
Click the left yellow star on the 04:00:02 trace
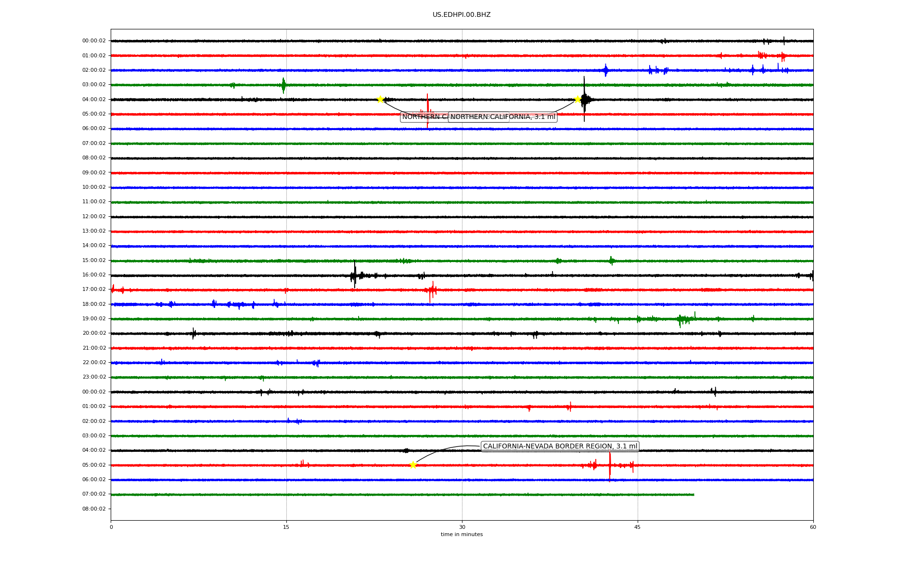(x=380, y=99)
